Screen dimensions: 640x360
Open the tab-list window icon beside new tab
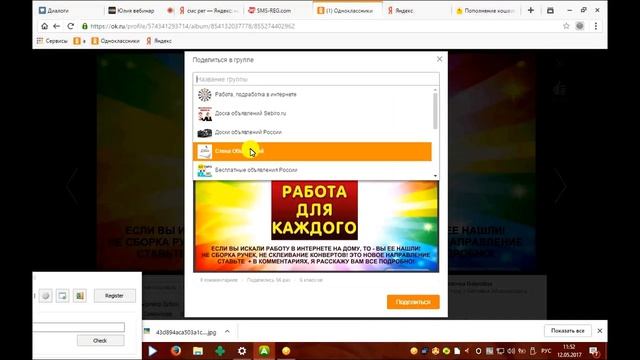[x=550, y=10]
